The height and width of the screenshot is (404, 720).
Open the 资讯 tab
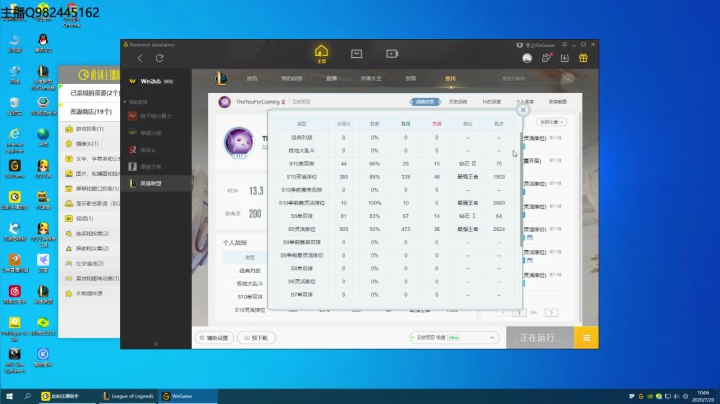pyautogui.click(x=252, y=79)
